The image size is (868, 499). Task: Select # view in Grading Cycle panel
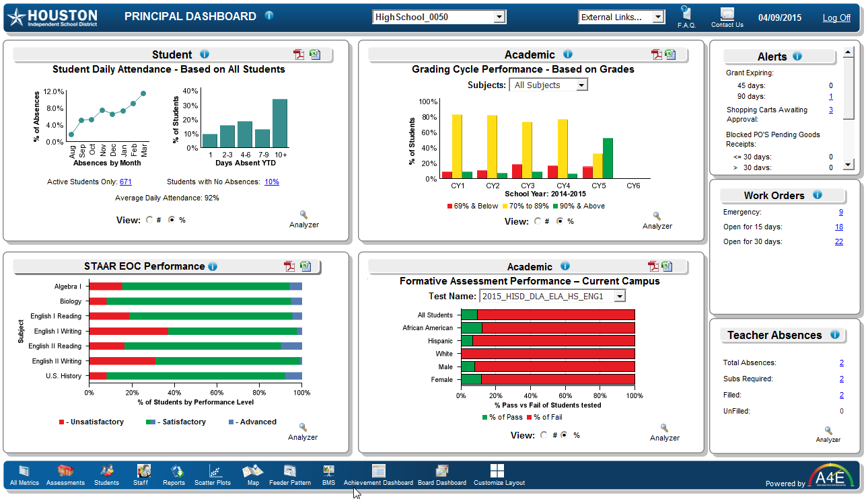(538, 221)
